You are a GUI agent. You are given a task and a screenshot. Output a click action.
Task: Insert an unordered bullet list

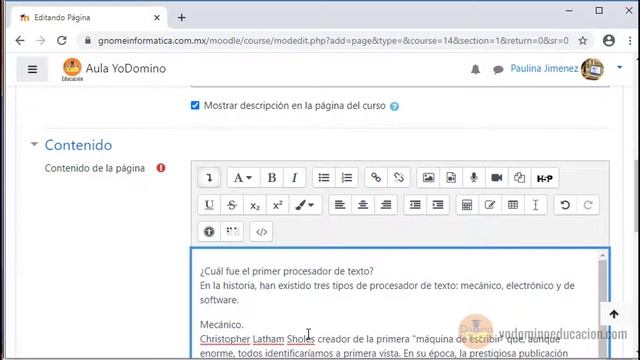tap(324, 178)
